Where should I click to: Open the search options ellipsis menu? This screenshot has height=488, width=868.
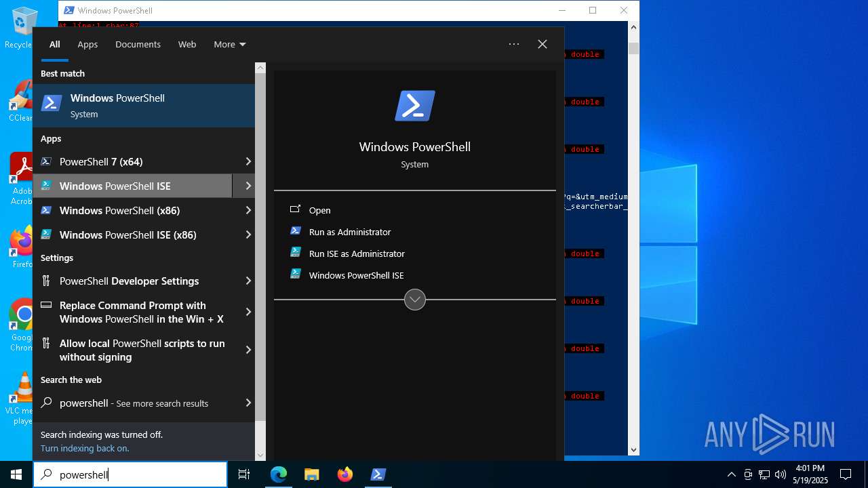[x=514, y=44]
